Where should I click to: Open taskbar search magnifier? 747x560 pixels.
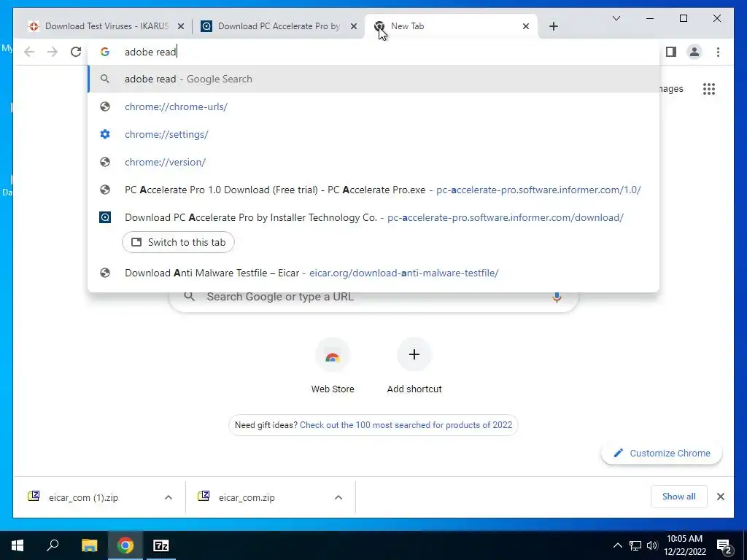pos(53,545)
